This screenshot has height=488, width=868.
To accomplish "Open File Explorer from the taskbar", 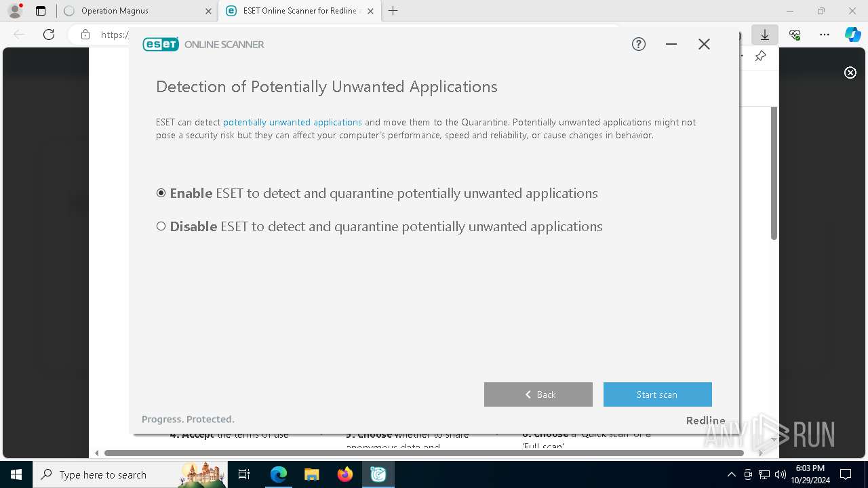I will (x=312, y=474).
